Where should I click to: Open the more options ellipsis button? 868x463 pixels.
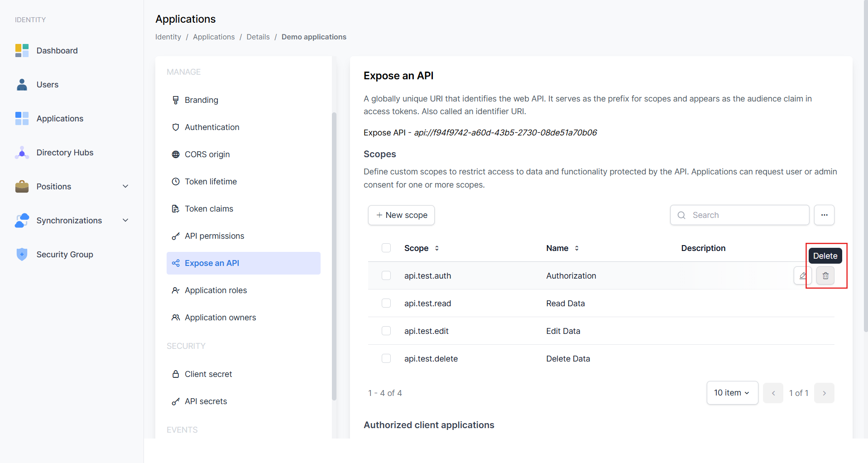coord(824,215)
